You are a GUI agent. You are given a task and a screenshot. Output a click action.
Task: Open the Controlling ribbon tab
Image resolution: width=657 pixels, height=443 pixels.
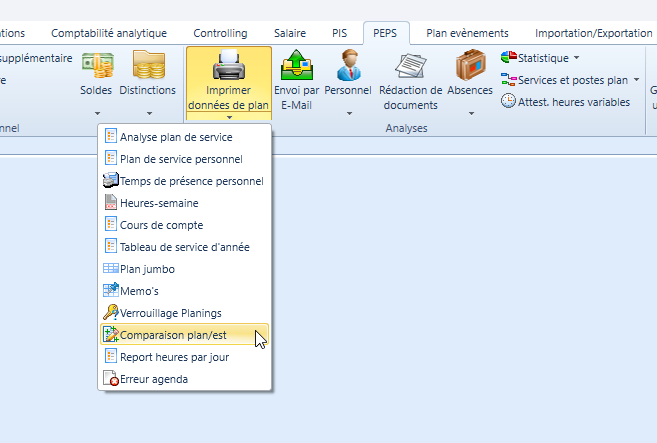[x=219, y=33]
